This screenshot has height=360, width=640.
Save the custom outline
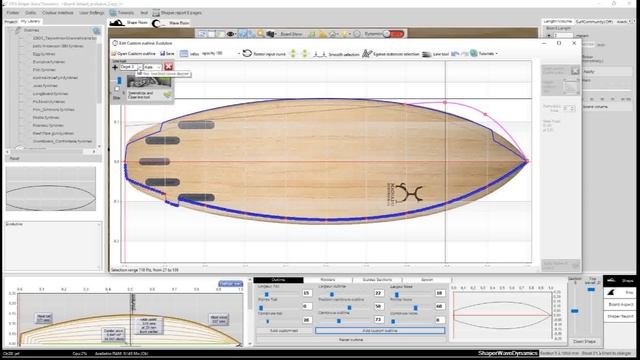[x=167, y=53]
